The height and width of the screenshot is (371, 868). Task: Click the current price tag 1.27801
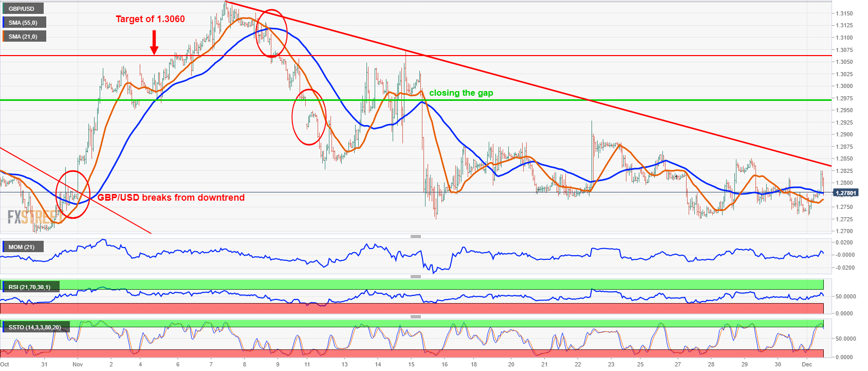(x=845, y=193)
